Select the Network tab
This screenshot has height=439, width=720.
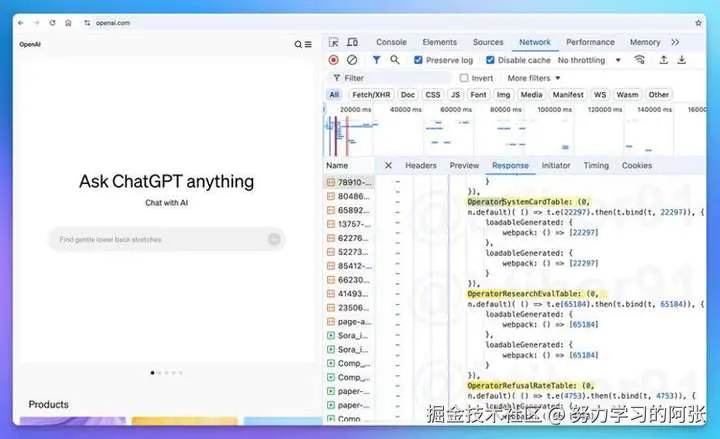(534, 42)
